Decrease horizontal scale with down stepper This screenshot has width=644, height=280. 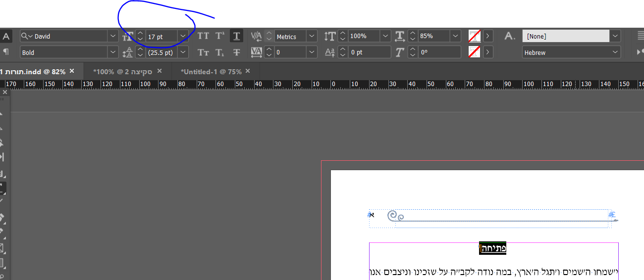[412, 39]
